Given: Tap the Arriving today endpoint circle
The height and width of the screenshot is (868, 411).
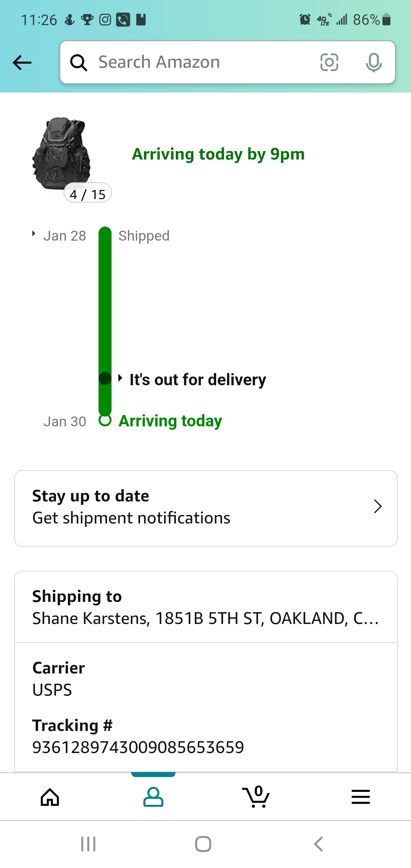Looking at the screenshot, I should tap(105, 421).
